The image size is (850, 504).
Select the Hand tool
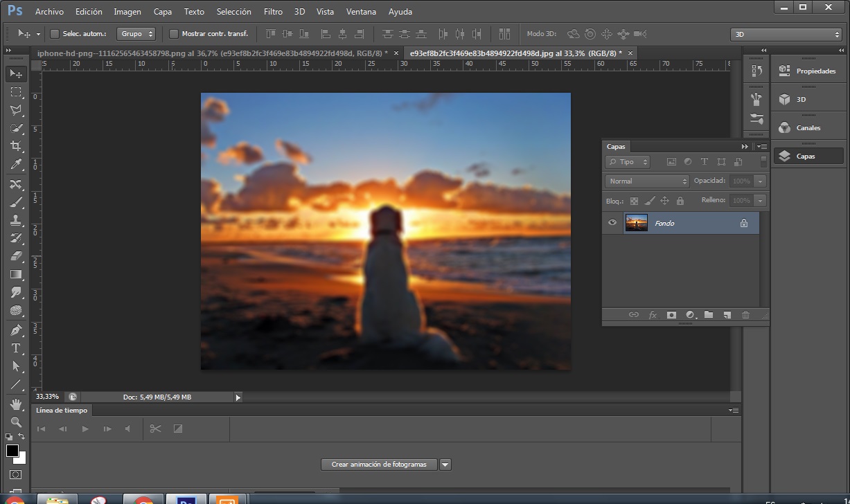point(16,404)
